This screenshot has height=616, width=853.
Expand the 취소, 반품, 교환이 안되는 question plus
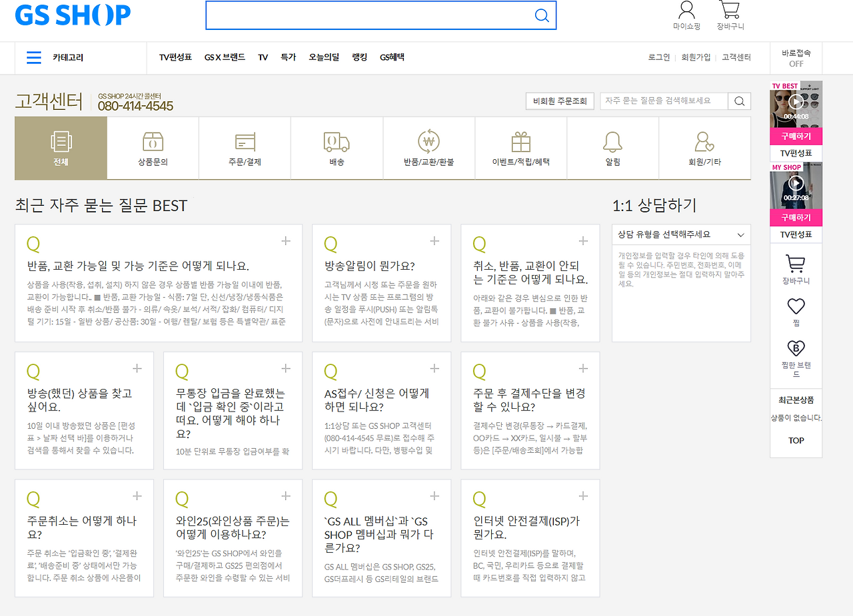[x=583, y=241]
